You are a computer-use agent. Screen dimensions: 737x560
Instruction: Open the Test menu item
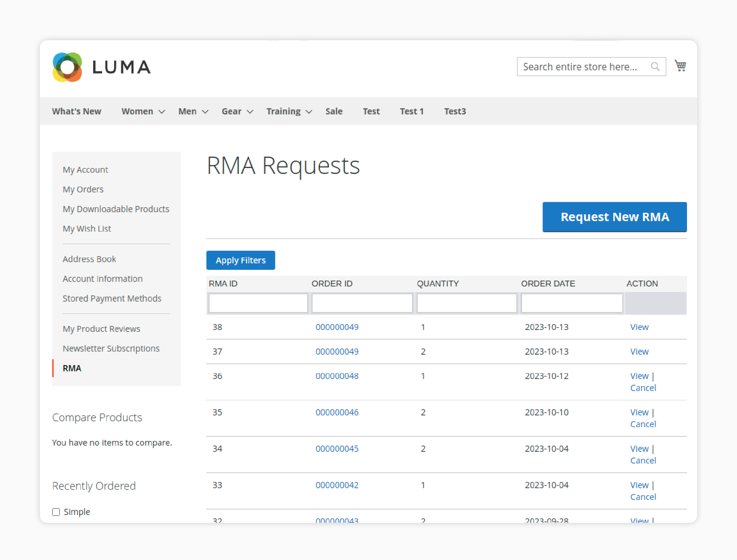point(371,111)
